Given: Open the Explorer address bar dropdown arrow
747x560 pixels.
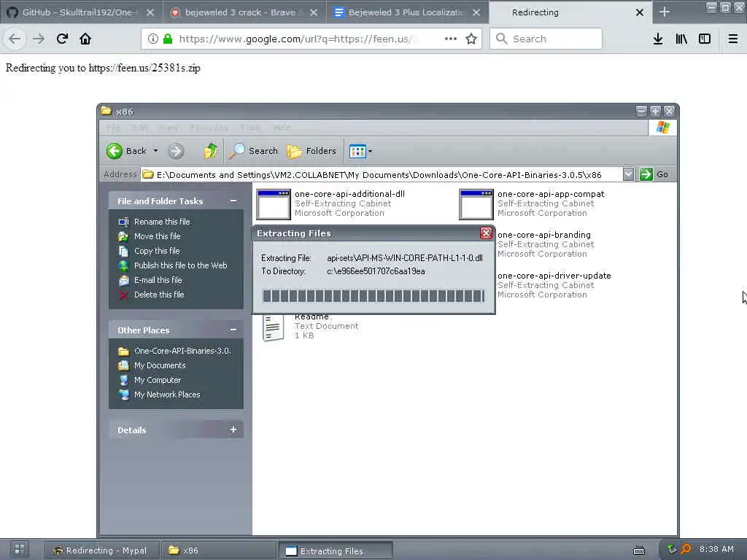Looking at the screenshot, I should coord(628,174).
